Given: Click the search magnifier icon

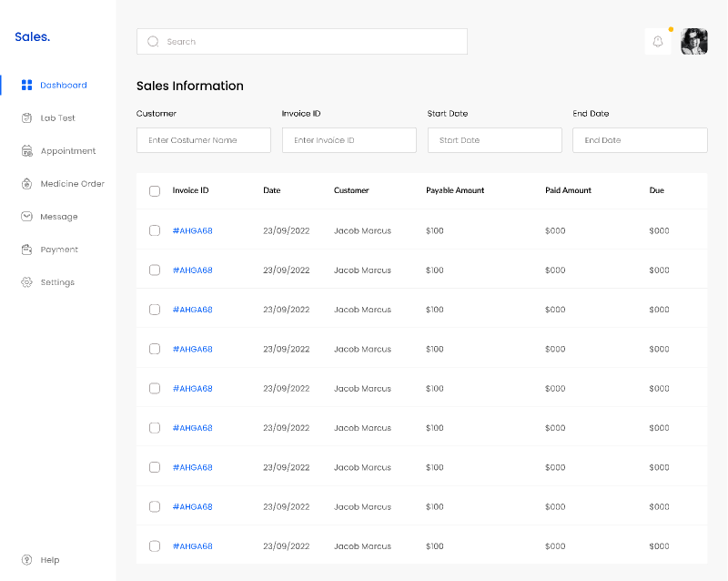Looking at the screenshot, I should [153, 41].
